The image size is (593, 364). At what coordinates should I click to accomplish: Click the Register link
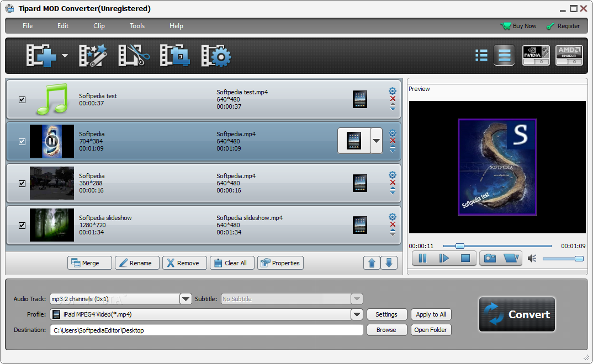click(x=563, y=26)
